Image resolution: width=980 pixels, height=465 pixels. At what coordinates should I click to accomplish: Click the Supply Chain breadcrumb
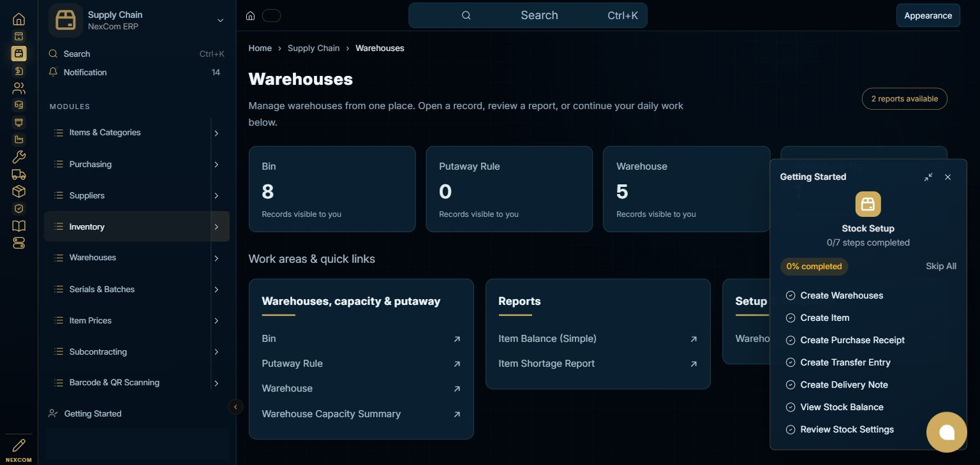pyautogui.click(x=313, y=48)
